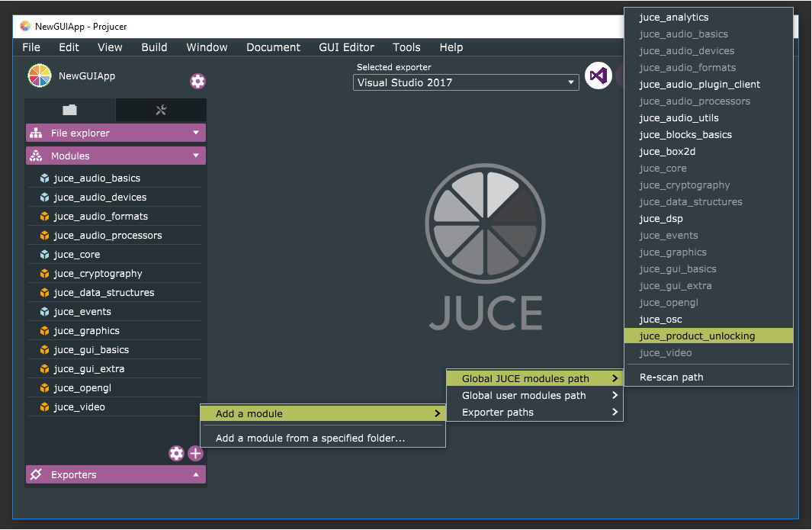Expand Exporter paths submenu
The height and width of the screenshot is (530, 812).
pyautogui.click(x=534, y=413)
